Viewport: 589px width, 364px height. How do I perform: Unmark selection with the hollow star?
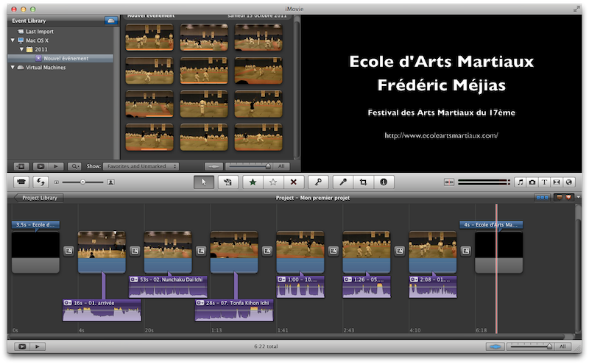pyautogui.click(x=273, y=182)
